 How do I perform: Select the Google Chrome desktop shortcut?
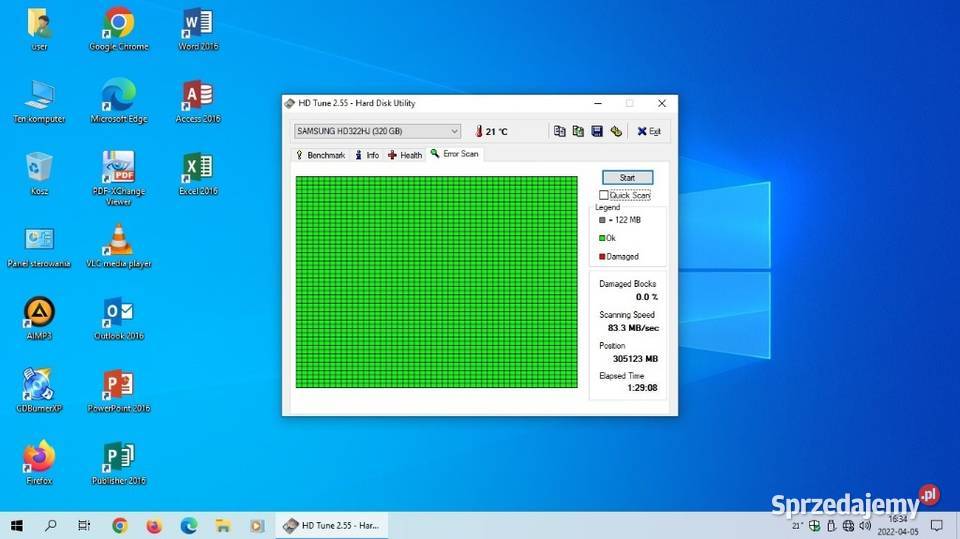coord(119,29)
